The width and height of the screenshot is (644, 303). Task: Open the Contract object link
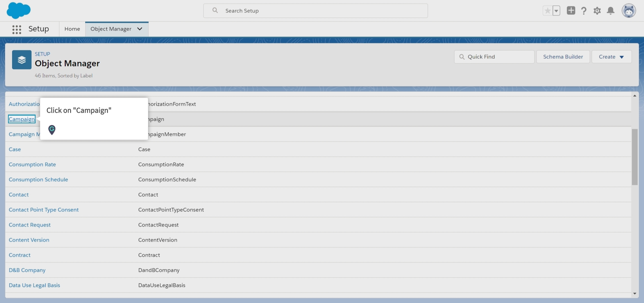click(19, 255)
